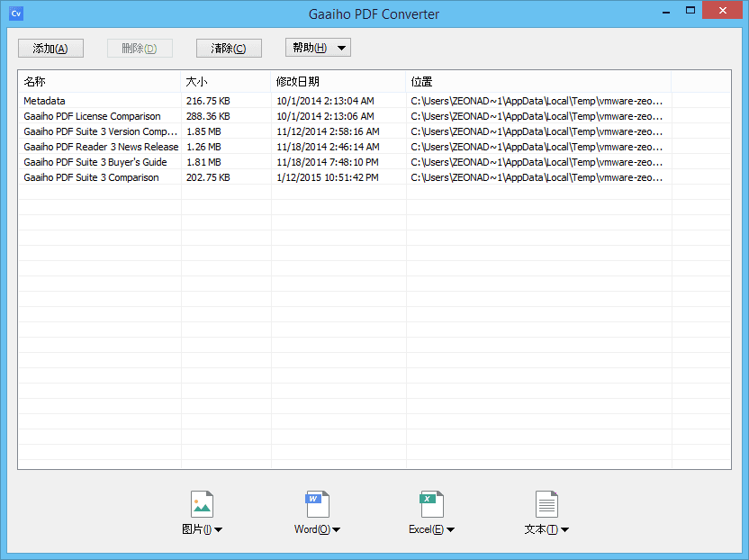Expand the Word(O) dropdown arrow
The height and width of the screenshot is (560, 749).
[337, 530]
